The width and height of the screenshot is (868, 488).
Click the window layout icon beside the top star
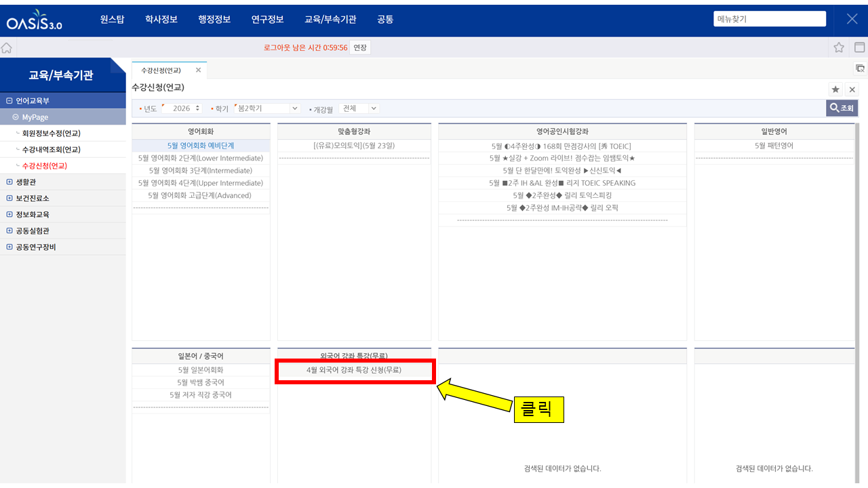(859, 47)
